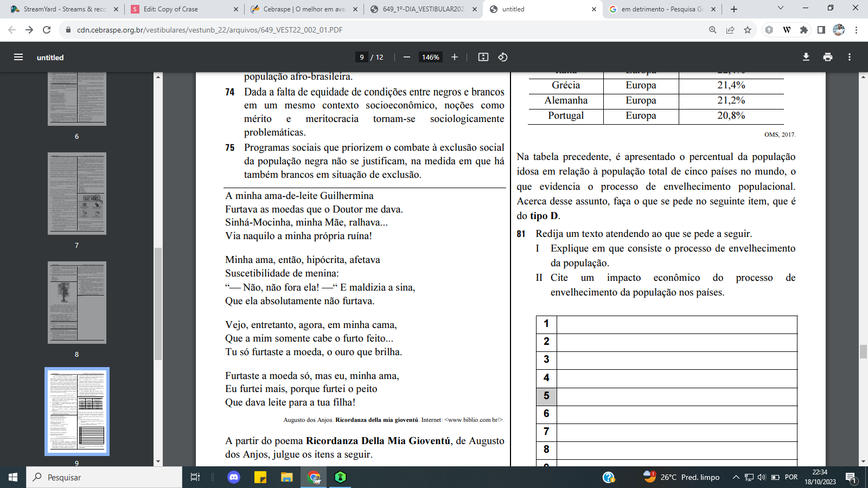Open the Windows Start menu
868x488 pixels.
[x=13, y=477]
